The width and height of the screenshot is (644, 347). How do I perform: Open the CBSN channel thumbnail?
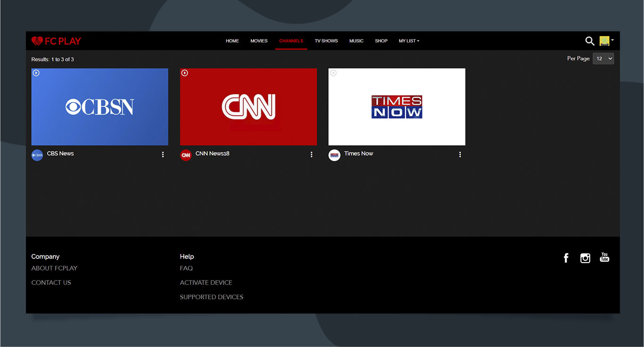pos(99,107)
